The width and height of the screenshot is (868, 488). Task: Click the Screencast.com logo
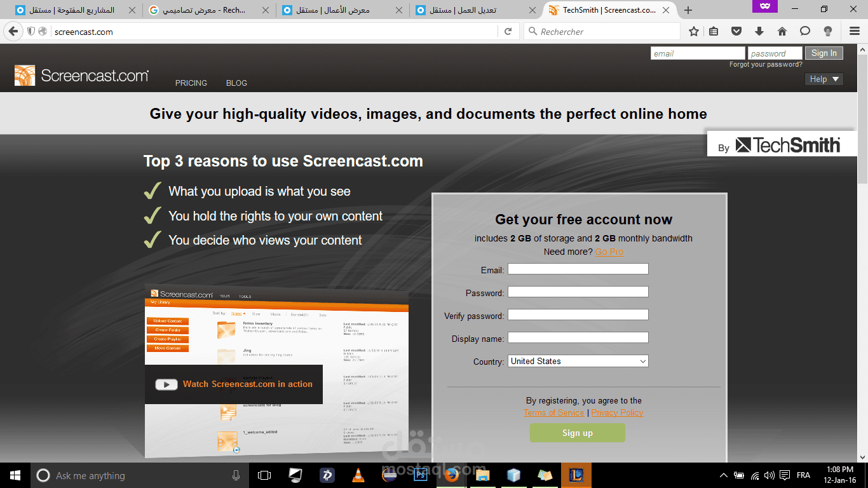pos(81,76)
